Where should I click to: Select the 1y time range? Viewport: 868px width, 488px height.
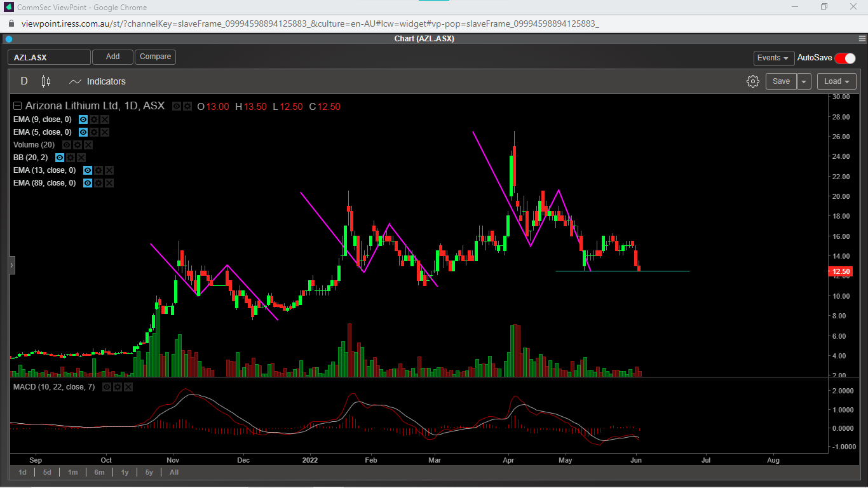point(125,472)
